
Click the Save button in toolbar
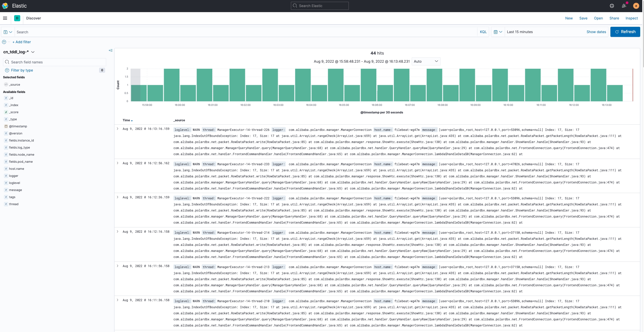583,18
